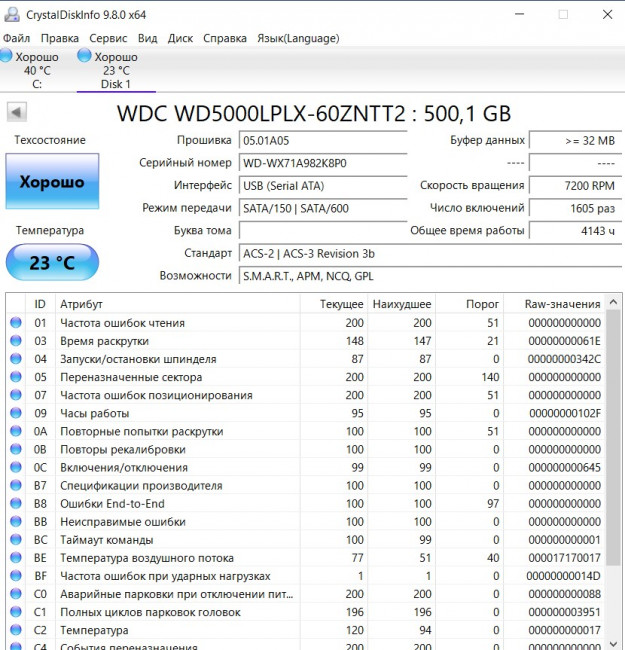The height and width of the screenshot is (650, 625).
Task: Open the Язык(Language) menu
Action: pyautogui.click(x=298, y=39)
